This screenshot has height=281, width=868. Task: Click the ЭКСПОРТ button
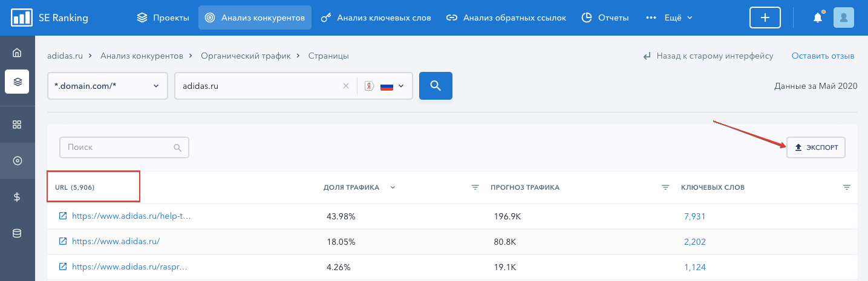tap(816, 147)
